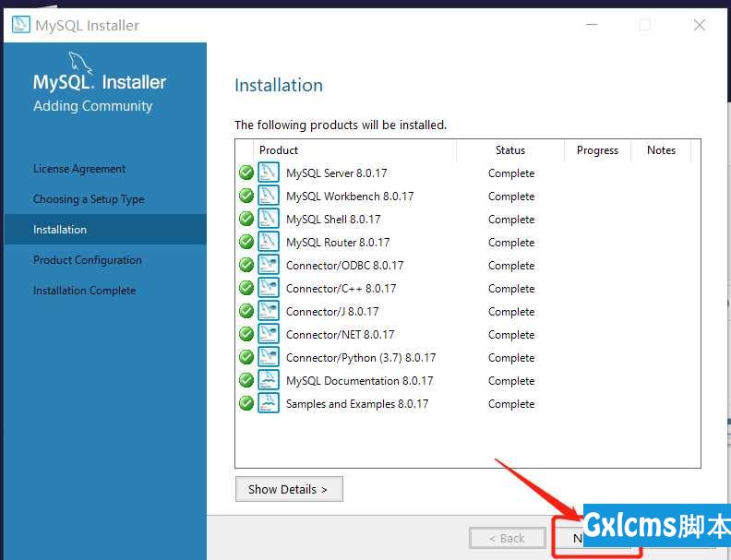
Task: Expand details with Show Details button
Action: click(x=289, y=489)
